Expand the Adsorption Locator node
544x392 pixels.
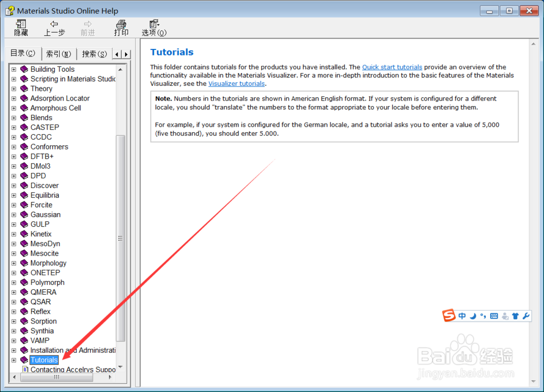coord(14,98)
